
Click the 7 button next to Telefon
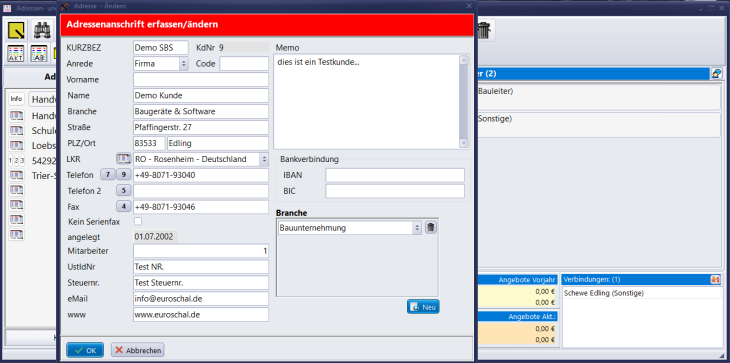tap(108, 175)
